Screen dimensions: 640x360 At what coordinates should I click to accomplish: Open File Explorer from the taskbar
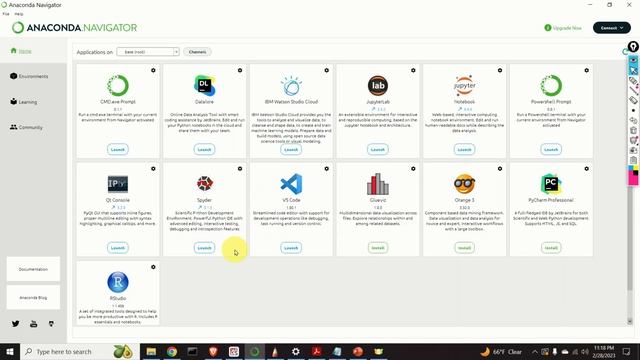[x=151, y=351]
